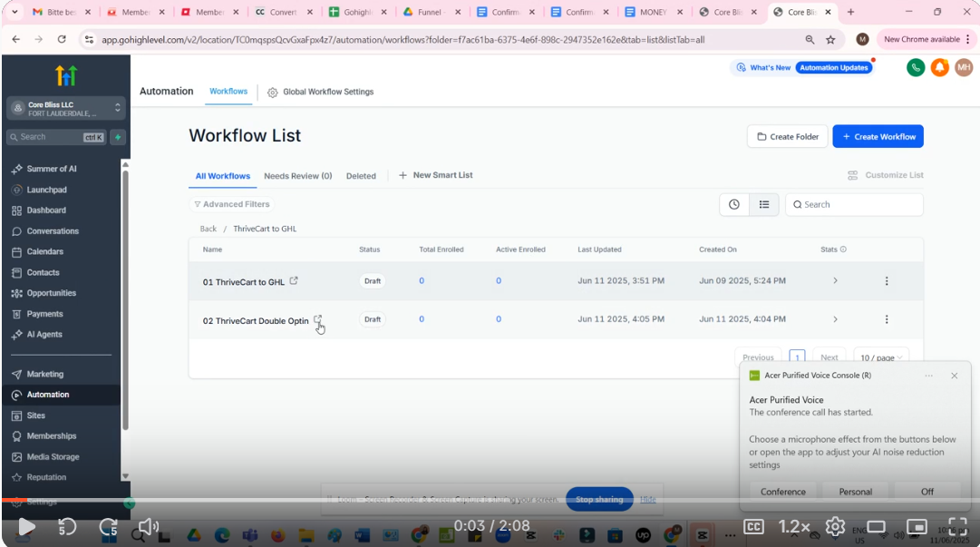The image size is (980, 547).
Task: Open Conversations in sidebar
Action: pyautogui.click(x=53, y=230)
